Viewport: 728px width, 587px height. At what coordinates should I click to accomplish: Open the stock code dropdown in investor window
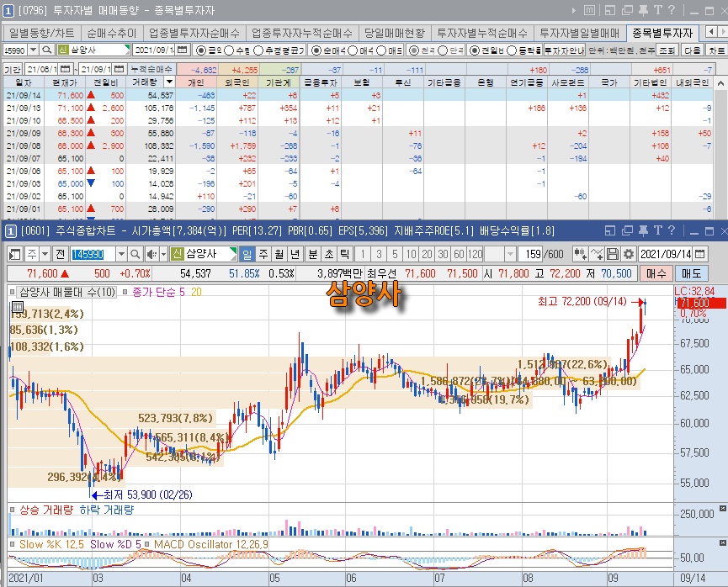click(x=34, y=50)
